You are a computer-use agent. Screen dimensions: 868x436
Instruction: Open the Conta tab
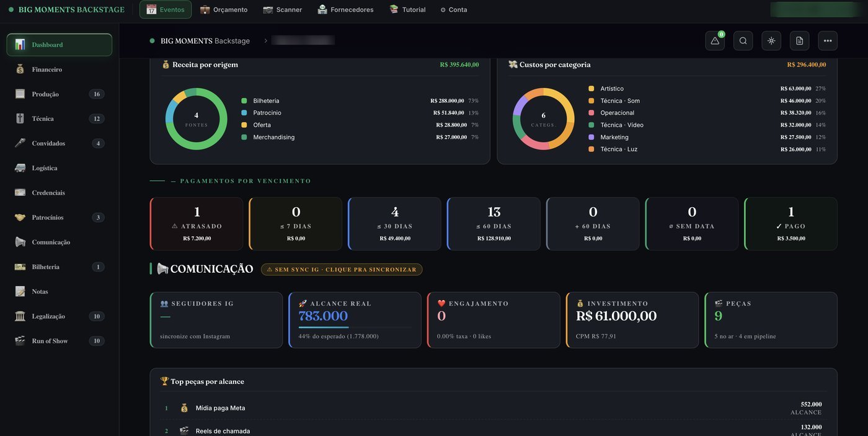click(454, 9)
